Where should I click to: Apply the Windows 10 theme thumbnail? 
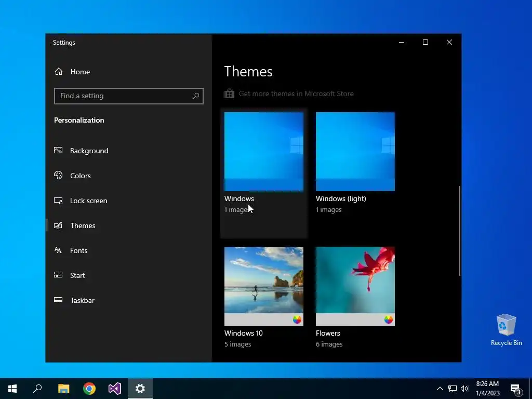(x=263, y=286)
